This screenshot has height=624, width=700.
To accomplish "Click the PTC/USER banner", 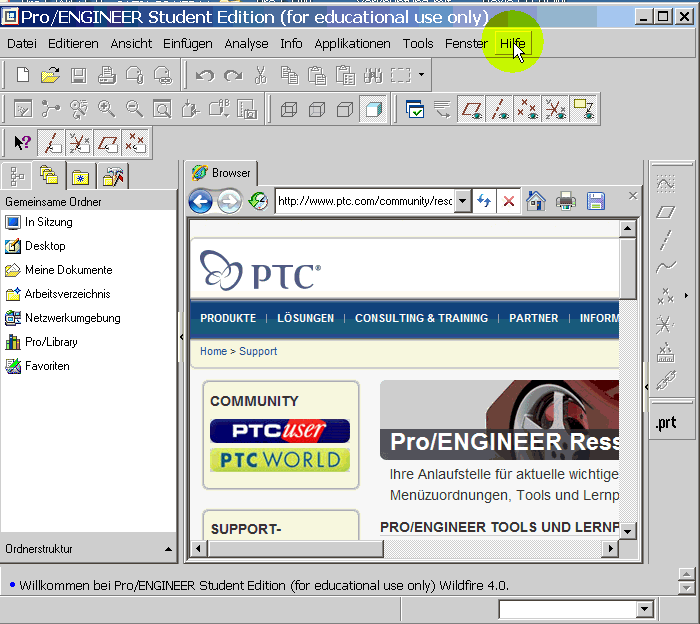I will click(280, 431).
